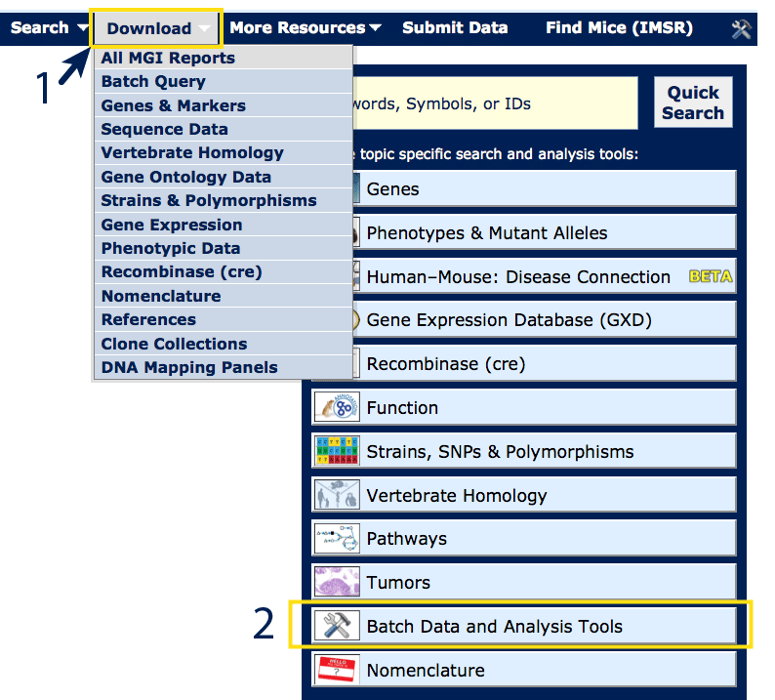Choose References menu entry
775x700 pixels.
(x=224, y=319)
